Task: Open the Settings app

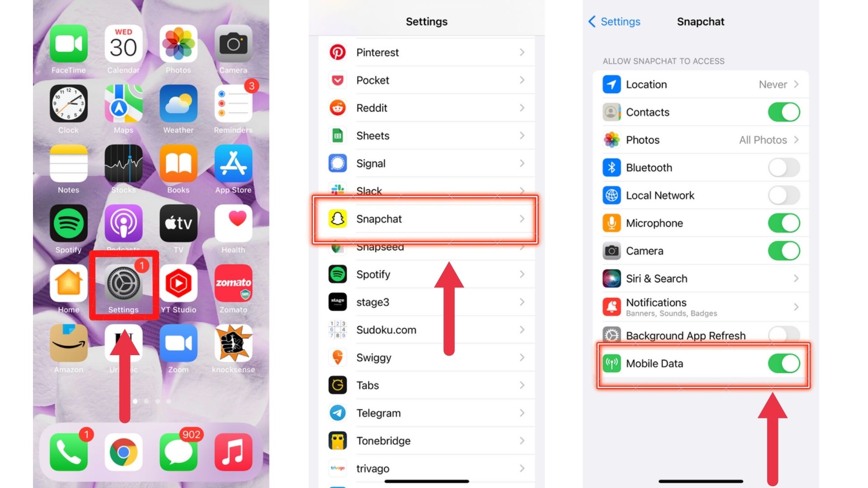Action: click(x=123, y=283)
